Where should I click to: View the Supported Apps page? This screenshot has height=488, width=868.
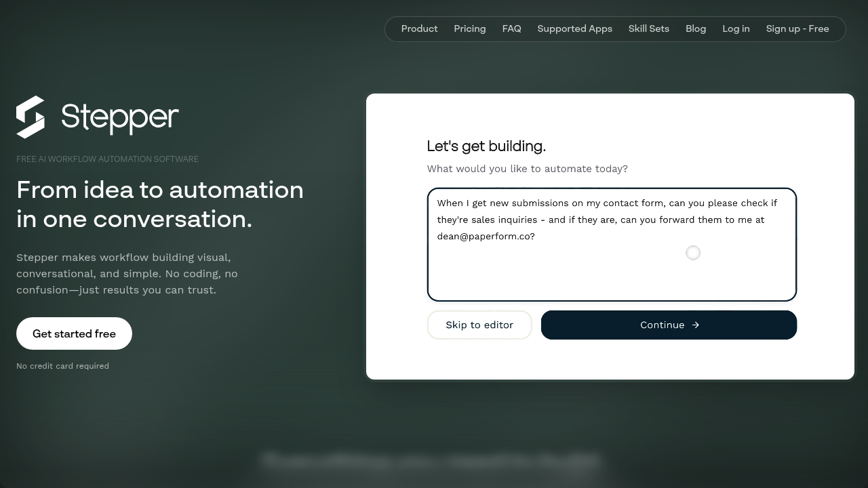point(574,28)
